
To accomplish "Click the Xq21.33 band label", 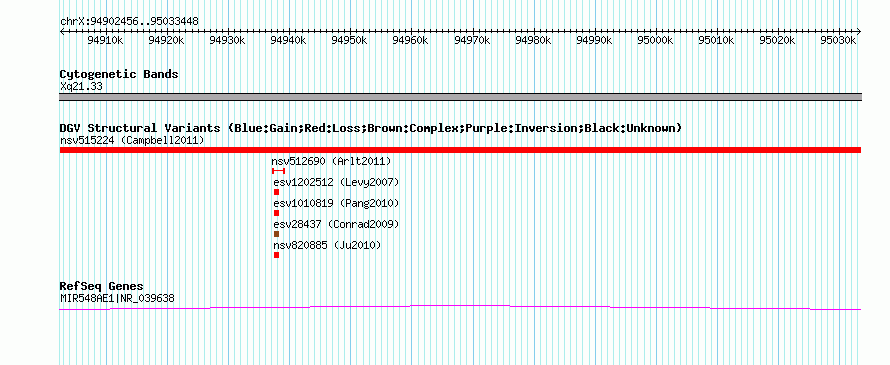I will click(x=81, y=87).
